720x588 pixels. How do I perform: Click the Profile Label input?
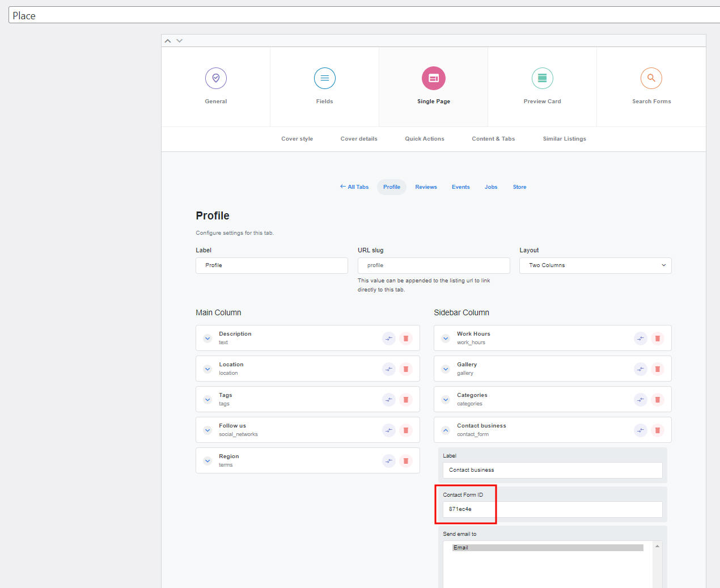pos(272,265)
